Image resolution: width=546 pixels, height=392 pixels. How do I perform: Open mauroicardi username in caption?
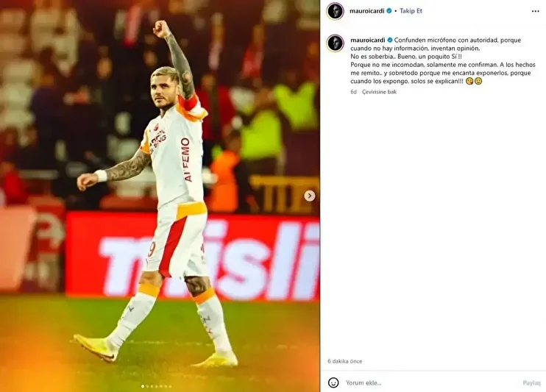pyautogui.click(x=368, y=40)
